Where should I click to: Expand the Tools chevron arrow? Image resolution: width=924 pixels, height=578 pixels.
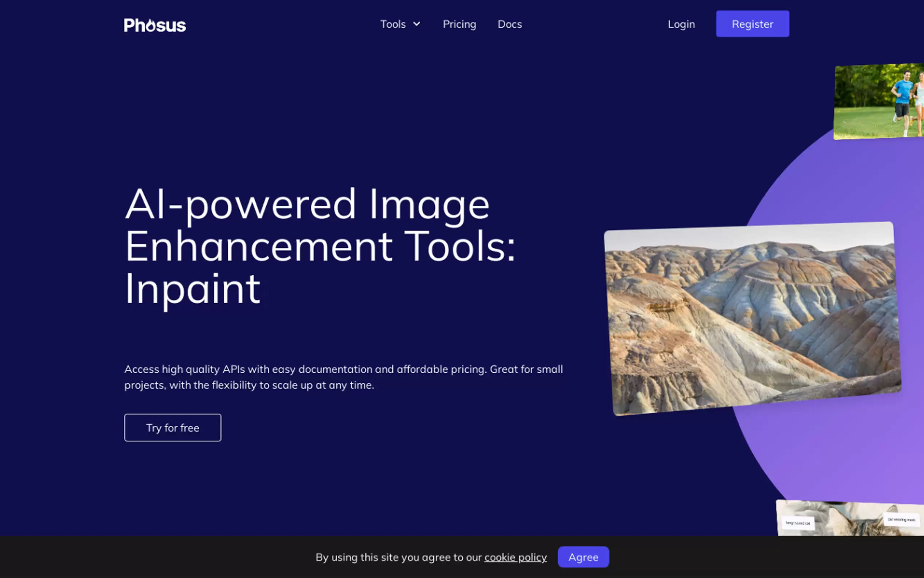(x=417, y=24)
